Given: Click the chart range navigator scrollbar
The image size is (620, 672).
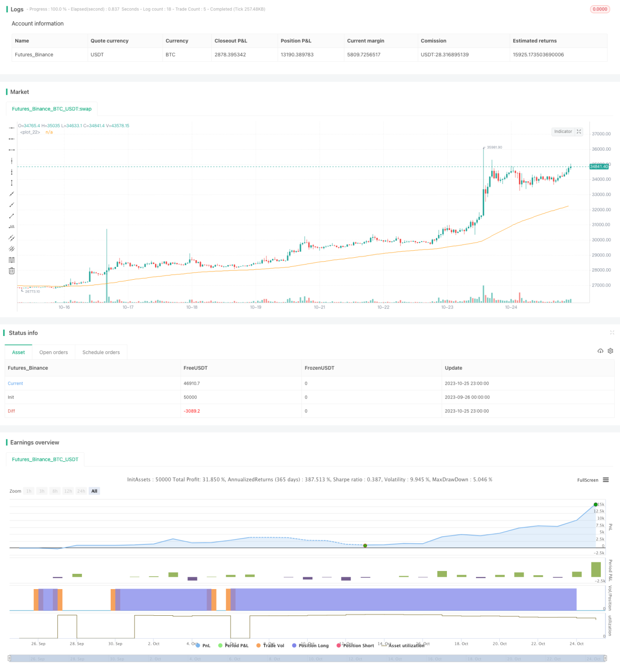Looking at the screenshot, I should pyautogui.click(x=308, y=658).
